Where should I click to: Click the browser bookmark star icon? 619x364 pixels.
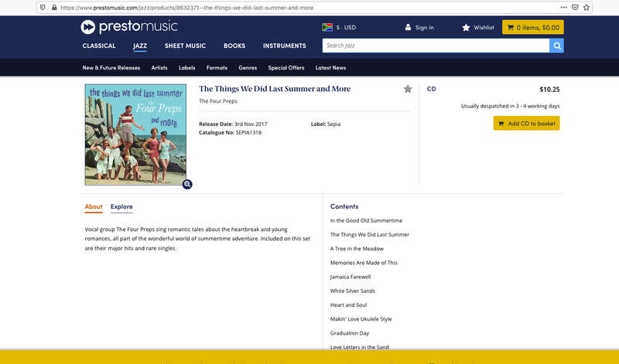[x=587, y=8]
